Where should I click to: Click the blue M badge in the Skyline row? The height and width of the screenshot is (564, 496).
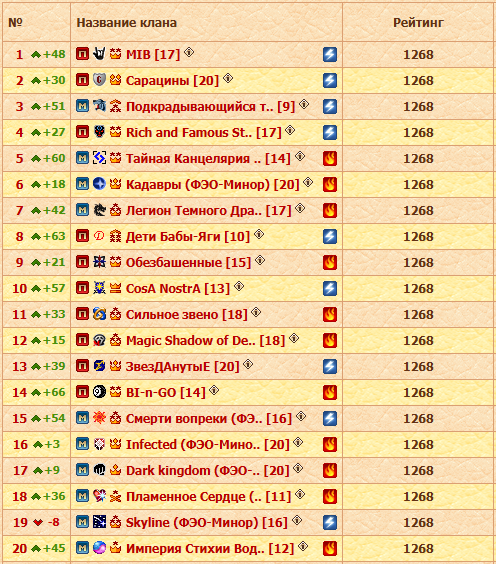pos(82,522)
